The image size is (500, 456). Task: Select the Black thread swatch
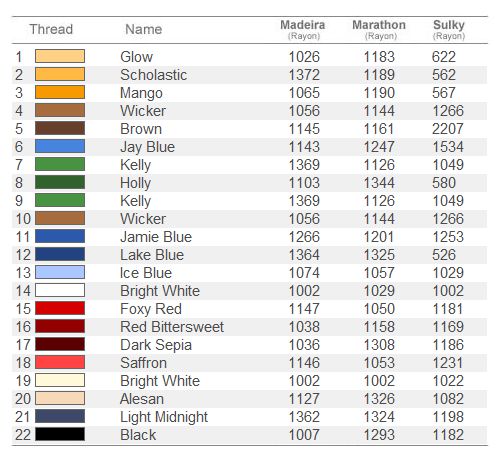click(60, 434)
